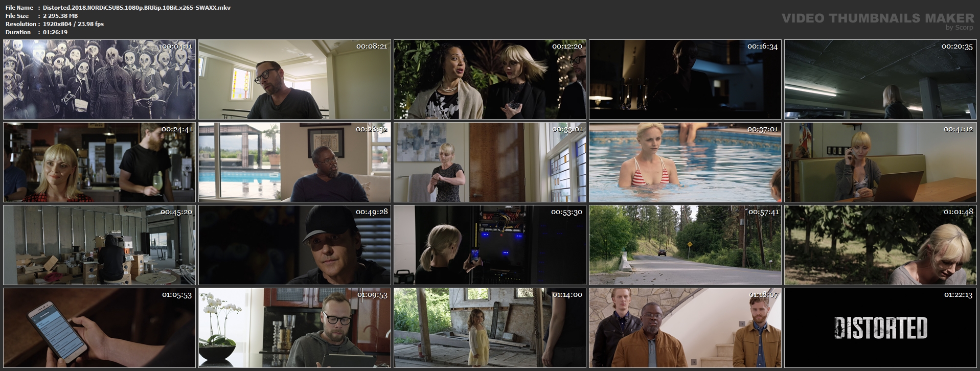Open the thumbnail stamped 00:04:11
Viewport: 980px width, 371px height.
pos(99,79)
